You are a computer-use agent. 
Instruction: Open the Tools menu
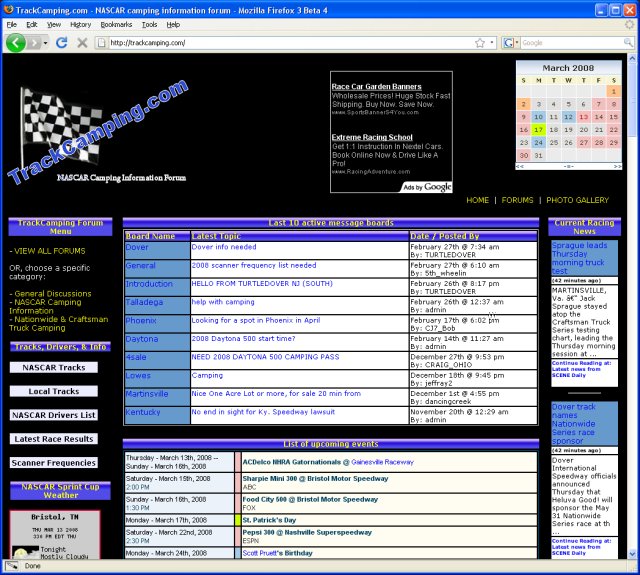(x=149, y=24)
